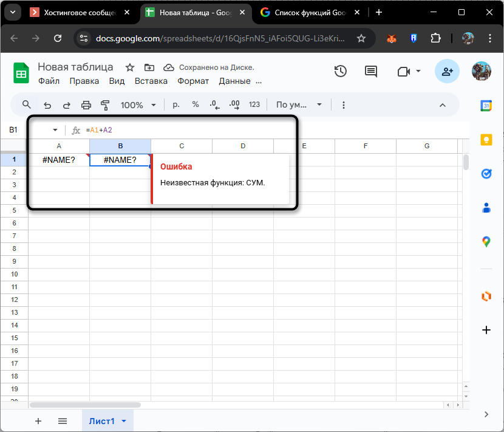Open Правка menu
Screen dimensions: 504x432
[x=84, y=81]
